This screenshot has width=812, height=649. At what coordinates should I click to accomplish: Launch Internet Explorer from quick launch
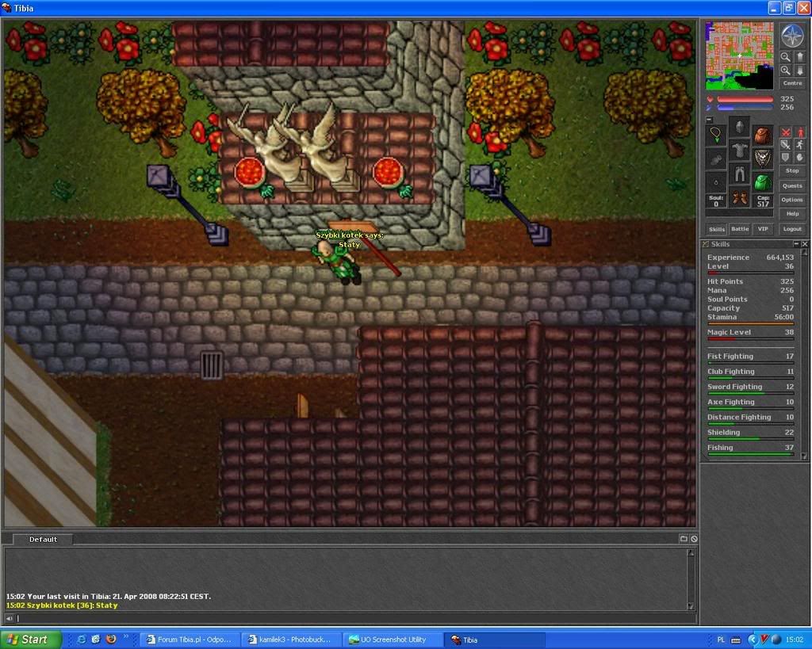[x=82, y=639]
